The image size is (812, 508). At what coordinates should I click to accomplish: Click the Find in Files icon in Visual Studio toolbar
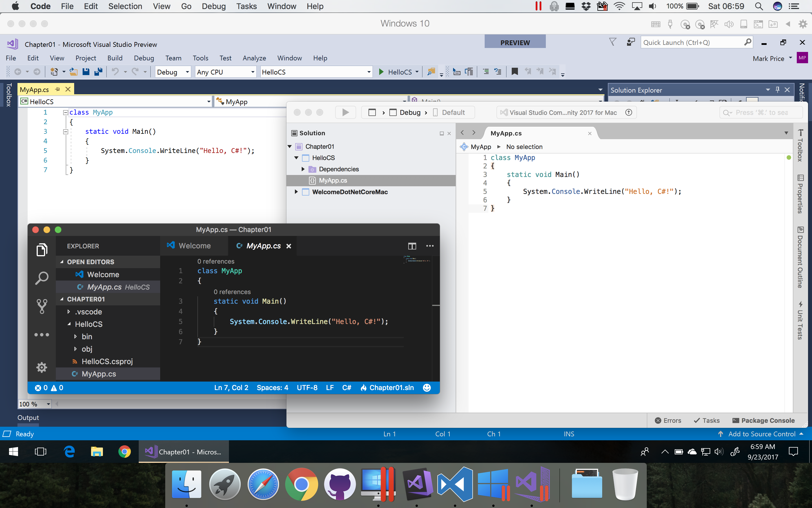[431, 72]
